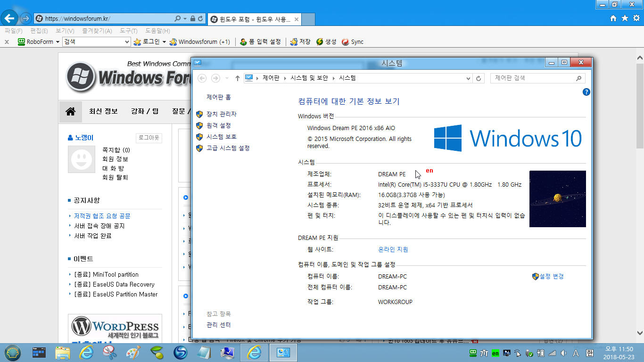The image size is (644, 362).
Task: Open 저작권 협조 요청 공문 notice link
Action: pyautogui.click(x=102, y=216)
